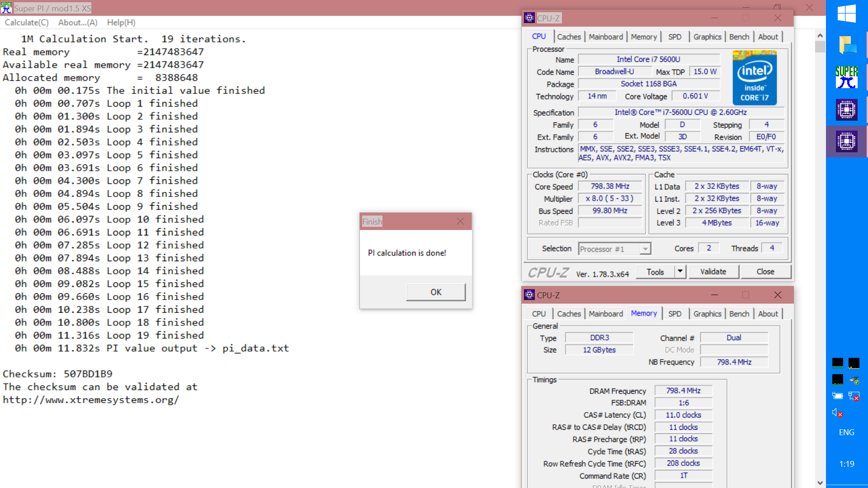Open Graphics tab in top CPU-Z window
868x488 pixels.
click(x=707, y=37)
